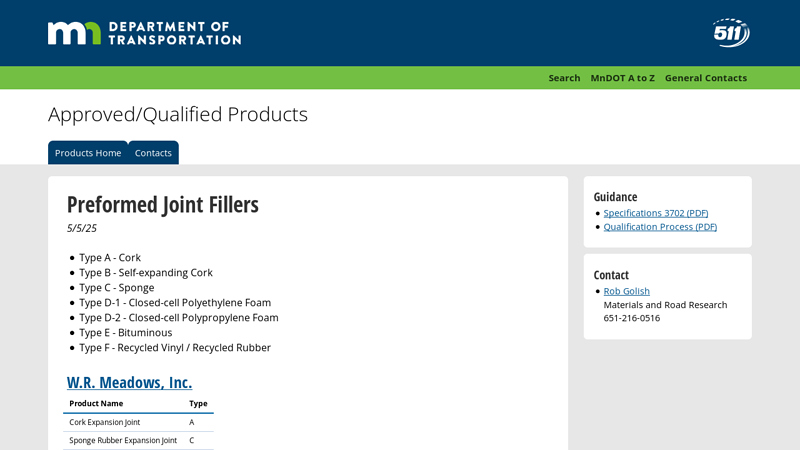The width and height of the screenshot is (800, 450).
Task: Click the phone number 651-216-0516
Action: [x=631, y=318]
